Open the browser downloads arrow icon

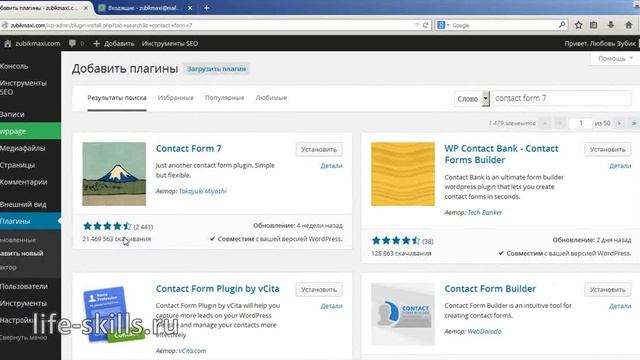click(611, 25)
